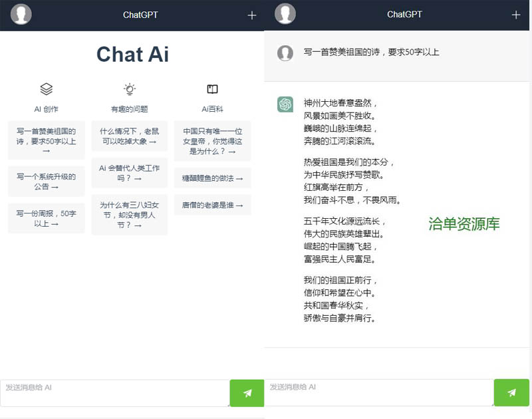Click the plus icon in left panel header
The height and width of the screenshot is (419, 532).
pyautogui.click(x=252, y=15)
